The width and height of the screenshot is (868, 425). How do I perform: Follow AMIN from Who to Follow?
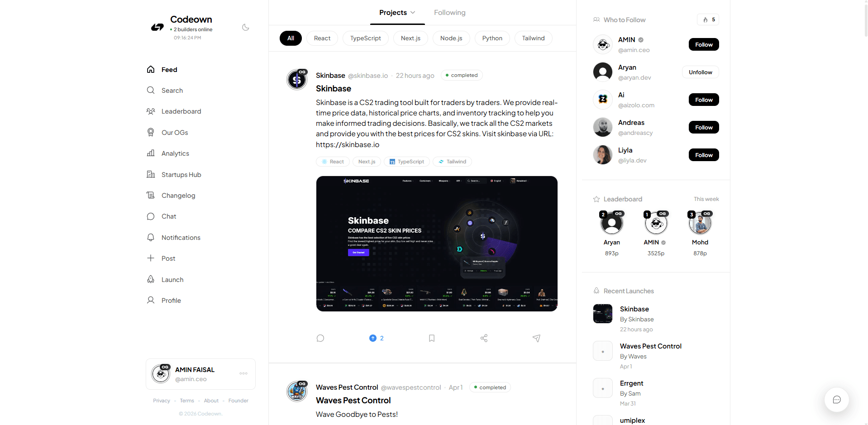click(x=703, y=44)
